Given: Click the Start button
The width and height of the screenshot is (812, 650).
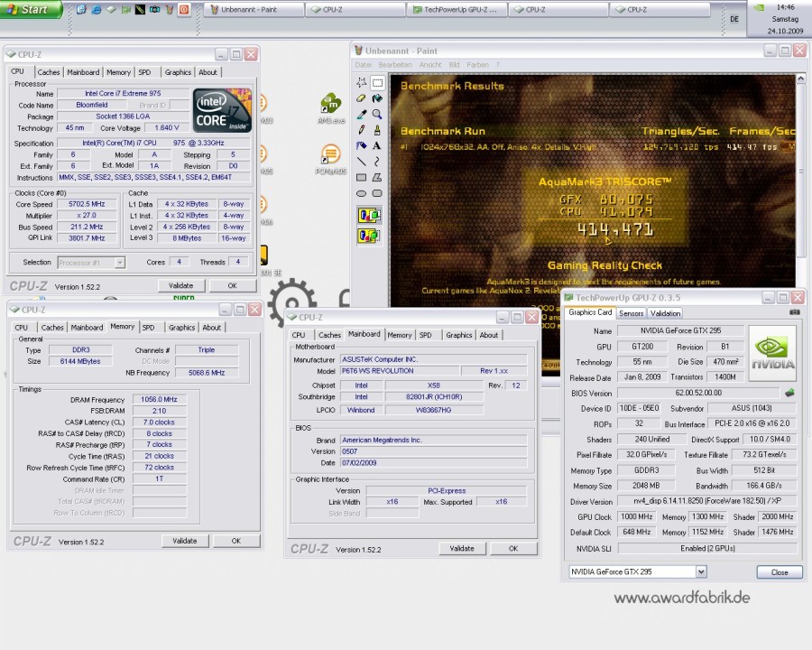Looking at the screenshot, I should click(x=31, y=9).
